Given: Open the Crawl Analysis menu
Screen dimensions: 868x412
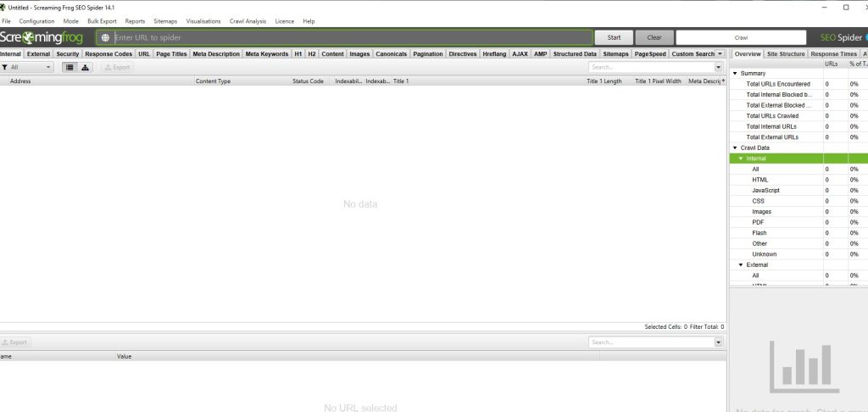Looking at the screenshot, I should pos(248,21).
